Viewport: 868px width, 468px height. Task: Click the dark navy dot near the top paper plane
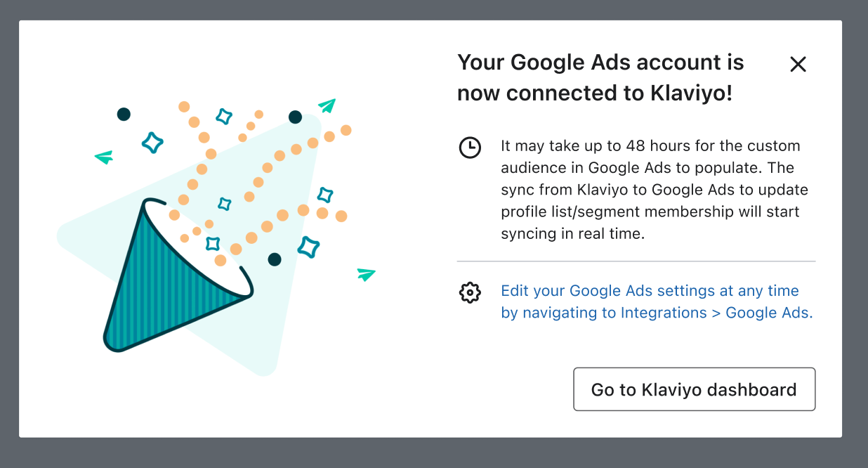[x=296, y=117]
